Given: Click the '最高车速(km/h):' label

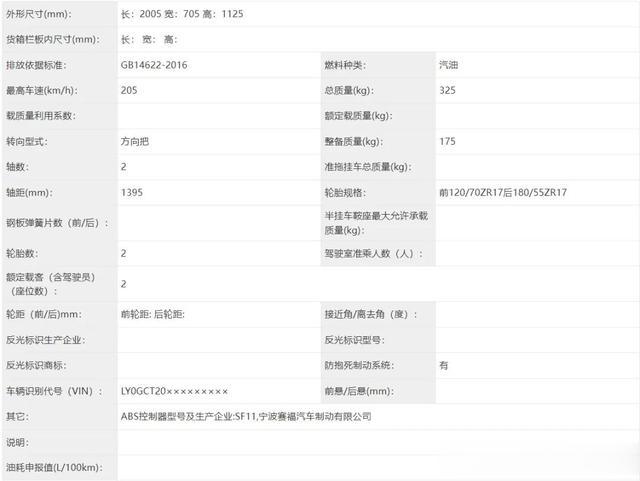Looking at the screenshot, I should click(x=41, y=91).
